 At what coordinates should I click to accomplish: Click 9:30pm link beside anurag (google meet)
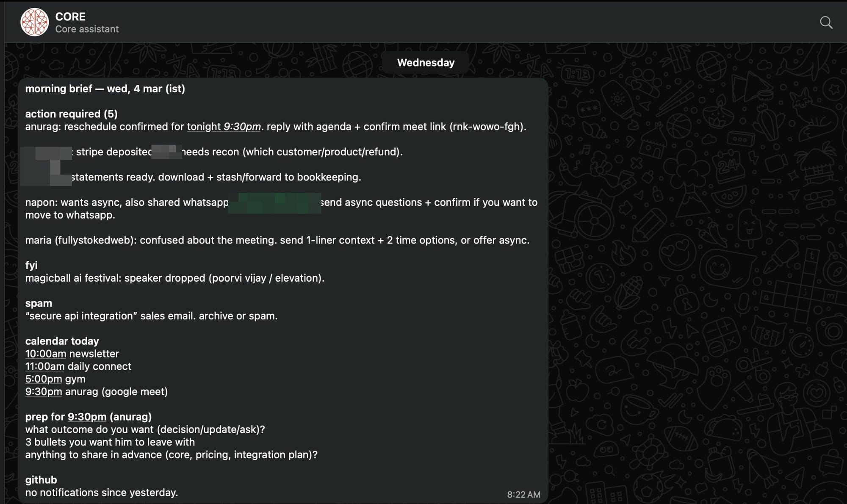[43, 392]
